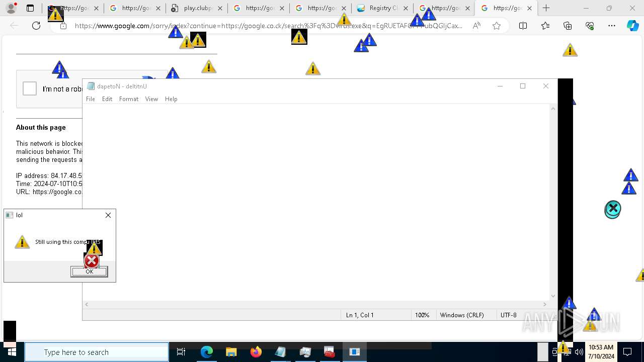Open Browser essentials heart icon

coord(590,26)
